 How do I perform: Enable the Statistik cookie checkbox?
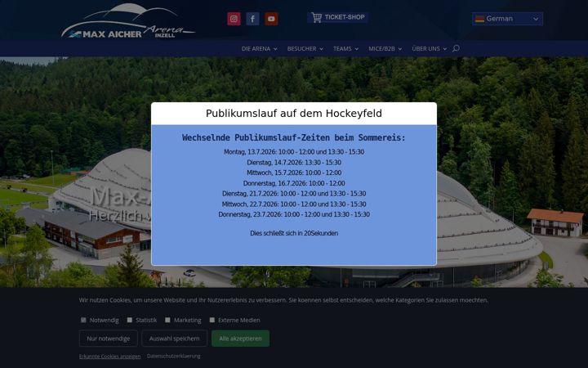(x=129, y=320)
